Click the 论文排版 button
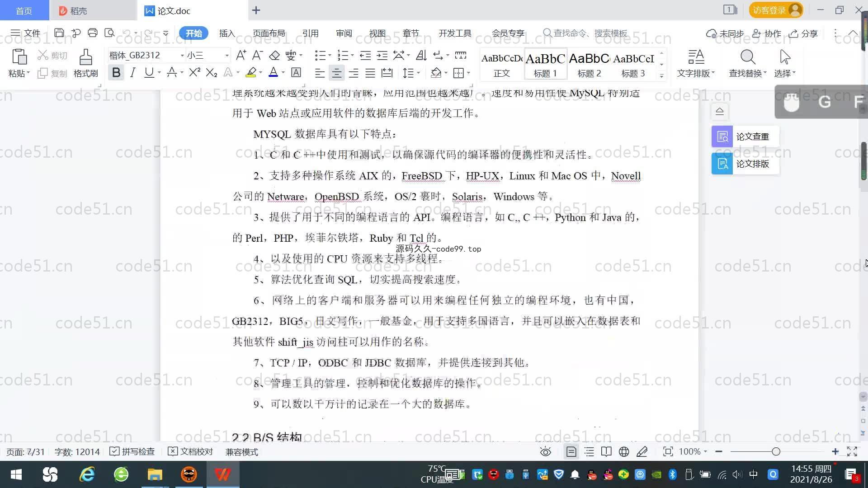Image resolution: width=868 pixels, height=488 pixels. (x=745, y=164)
